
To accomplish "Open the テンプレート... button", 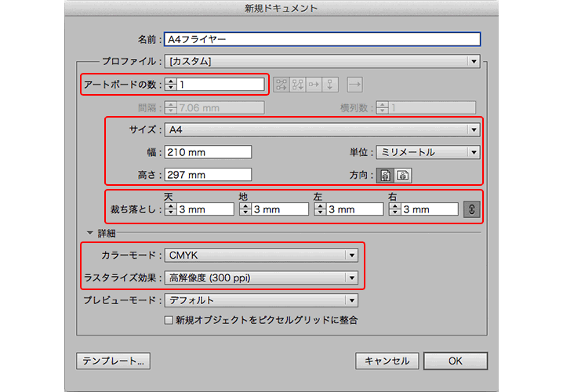I will click(113, 361).
